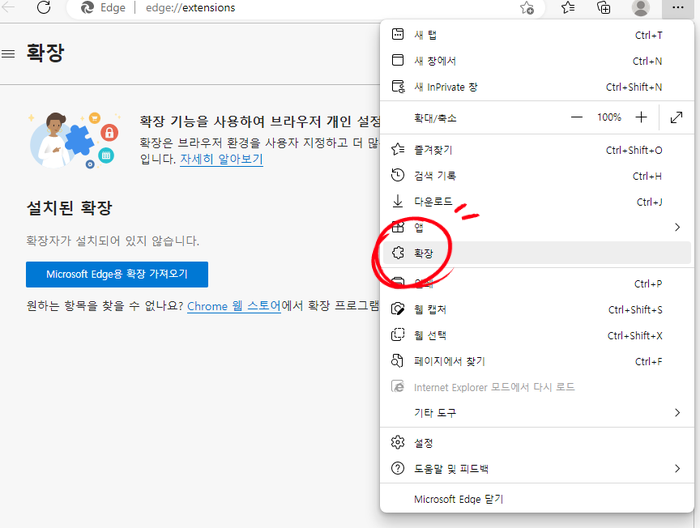Expand the 앱 submenu
Image resolution: width=700 pixels, height=528 pixels.
(x=536, y=228)
